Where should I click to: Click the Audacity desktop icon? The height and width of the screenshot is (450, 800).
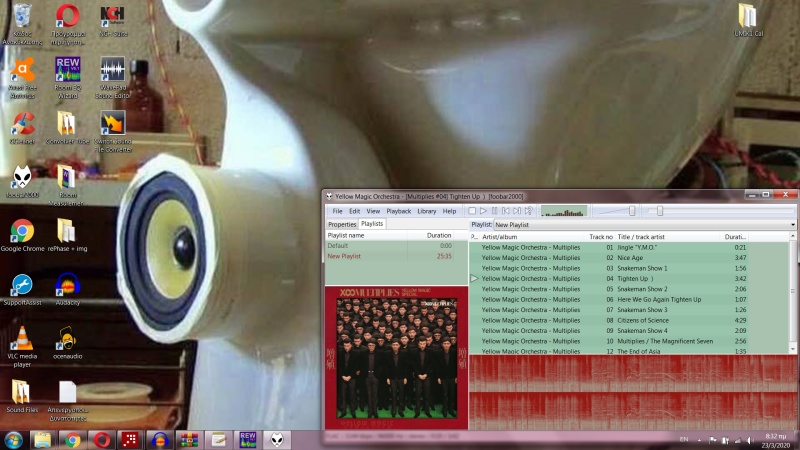[67, 289]
